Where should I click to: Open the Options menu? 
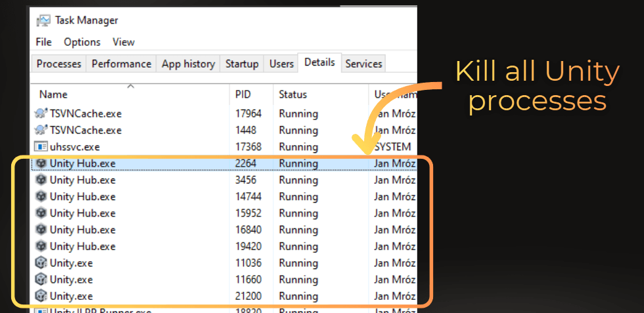pos(82,42)
